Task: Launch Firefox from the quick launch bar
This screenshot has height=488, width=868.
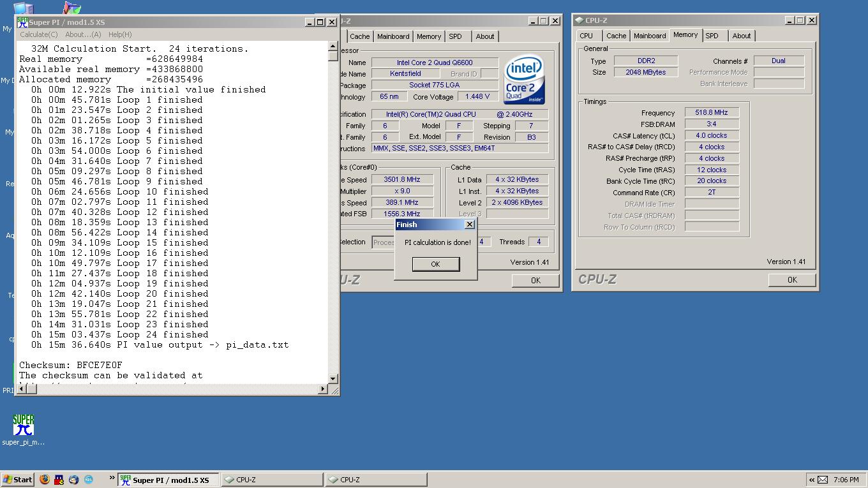Action: point(45,479)
